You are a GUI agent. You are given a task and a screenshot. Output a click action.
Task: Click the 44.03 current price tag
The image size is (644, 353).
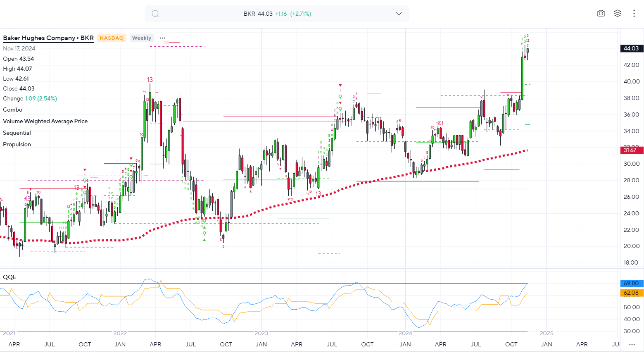click(631, 48)
